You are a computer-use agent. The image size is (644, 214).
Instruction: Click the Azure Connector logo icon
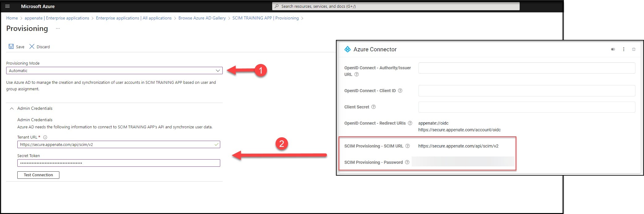[347, 49]
